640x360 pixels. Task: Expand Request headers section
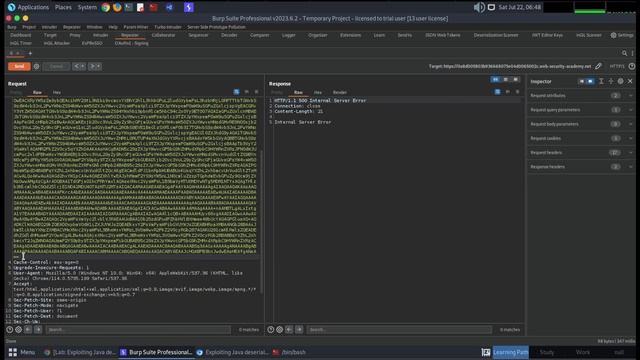tap(581, 153)
